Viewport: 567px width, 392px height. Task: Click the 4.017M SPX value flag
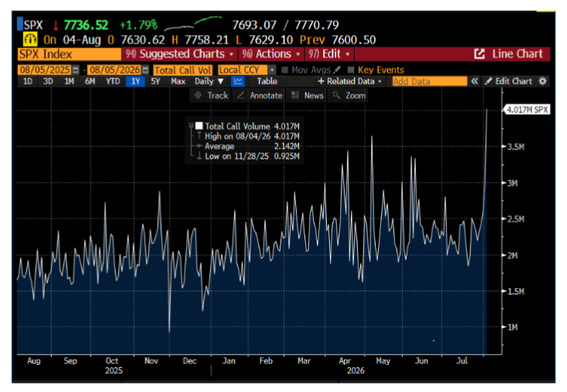point(527,109)
